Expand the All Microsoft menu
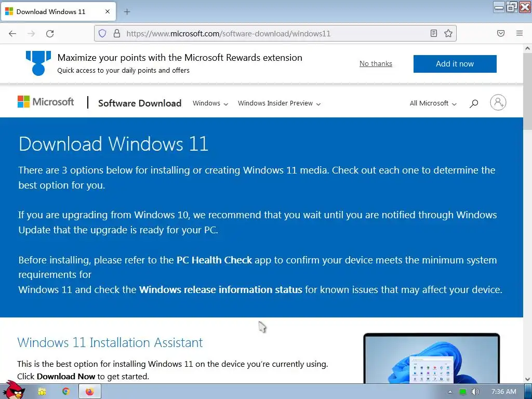This screenshot has height=399, width=532. coord(433,103)
